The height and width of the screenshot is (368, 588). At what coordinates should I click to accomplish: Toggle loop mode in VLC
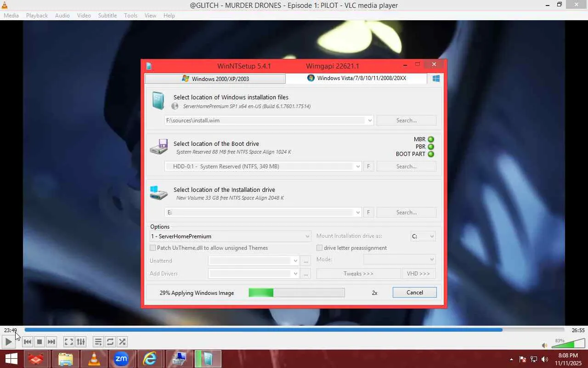(110, 342)
